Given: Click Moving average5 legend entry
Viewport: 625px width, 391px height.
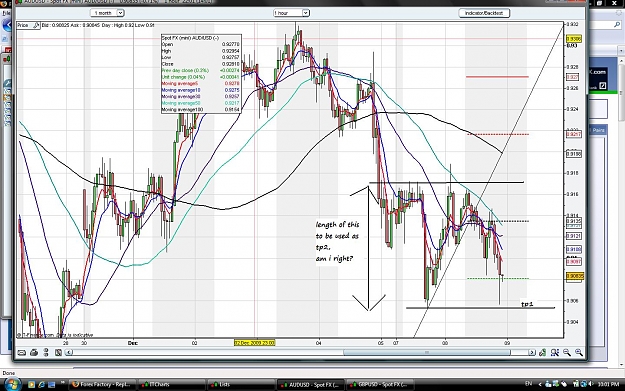Looking at the screenshot, I should pos(200,83).
